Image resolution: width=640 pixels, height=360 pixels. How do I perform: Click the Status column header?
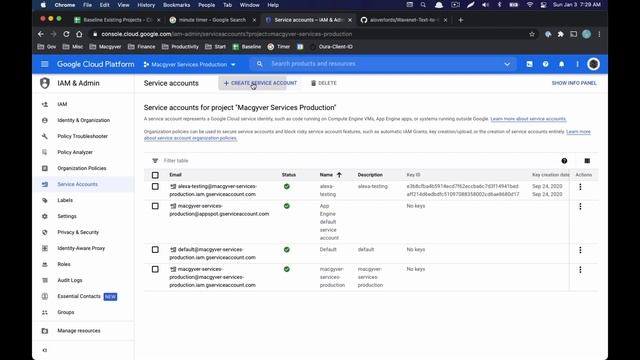[289, 175]
